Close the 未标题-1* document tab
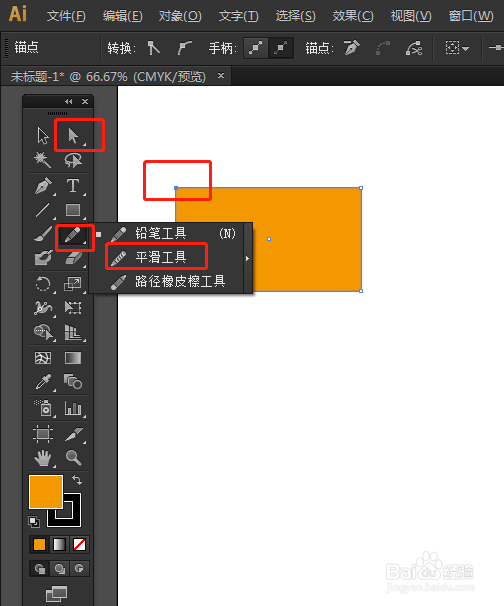 pos(221,76)
